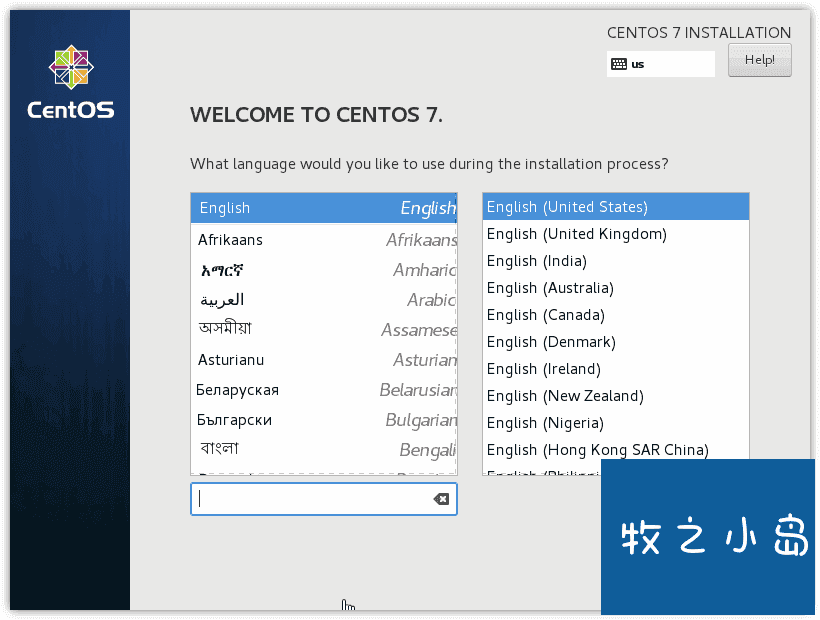Choose English (India) locale
This screenshot has width=820, height=620.
616,261
